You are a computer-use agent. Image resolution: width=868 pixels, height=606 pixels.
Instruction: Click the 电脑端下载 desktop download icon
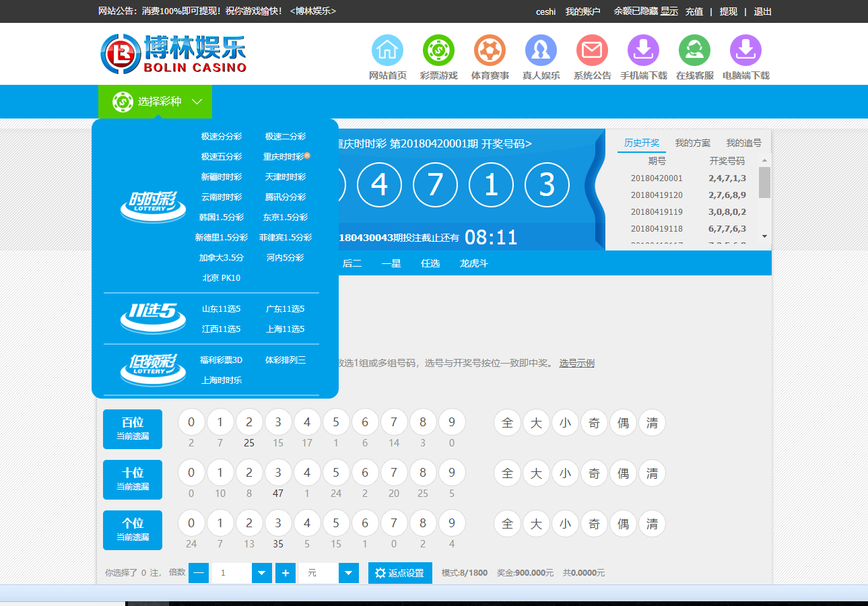(x=745, y=51)
